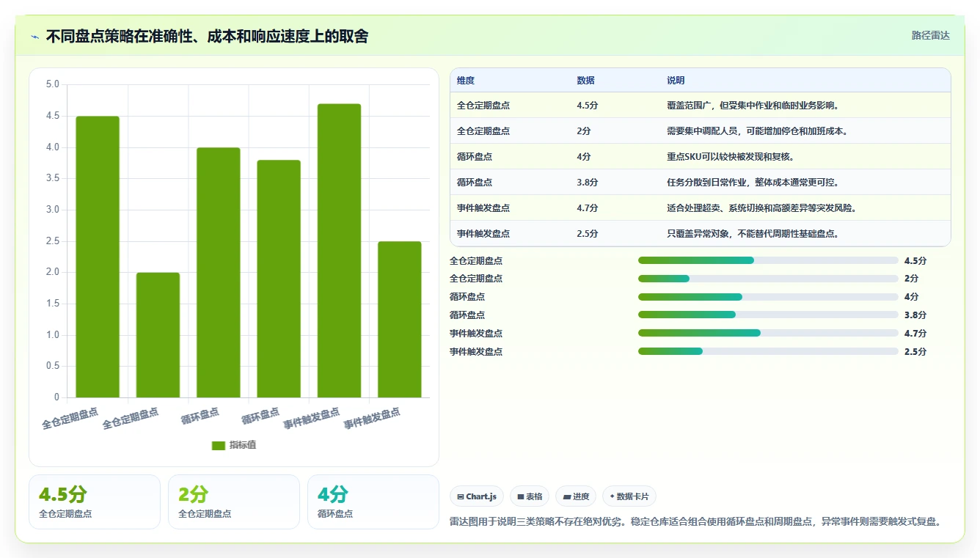Click the y-axis tick label 5.0
This screenshot has height=558, width=980.
tap(52, 84)
